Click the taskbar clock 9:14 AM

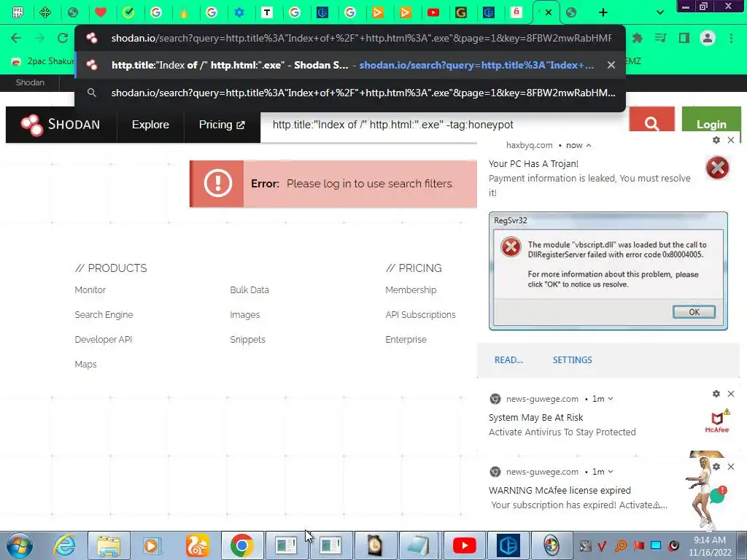click(x=710, y=540)
